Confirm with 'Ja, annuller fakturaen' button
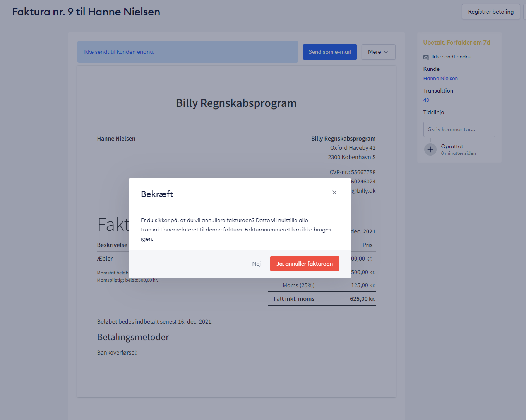 tap(305, 264)
